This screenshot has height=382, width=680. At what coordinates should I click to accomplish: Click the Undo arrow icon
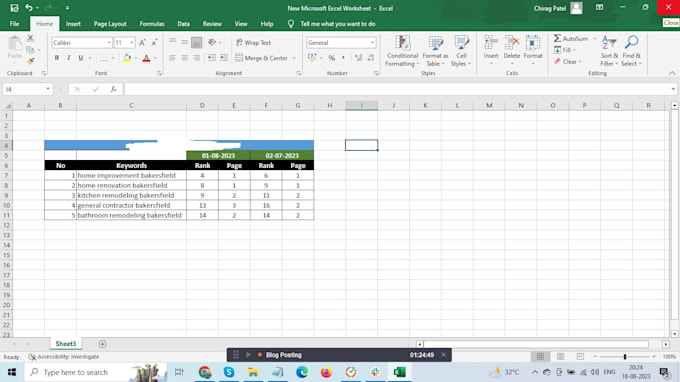tap(29, 8)
